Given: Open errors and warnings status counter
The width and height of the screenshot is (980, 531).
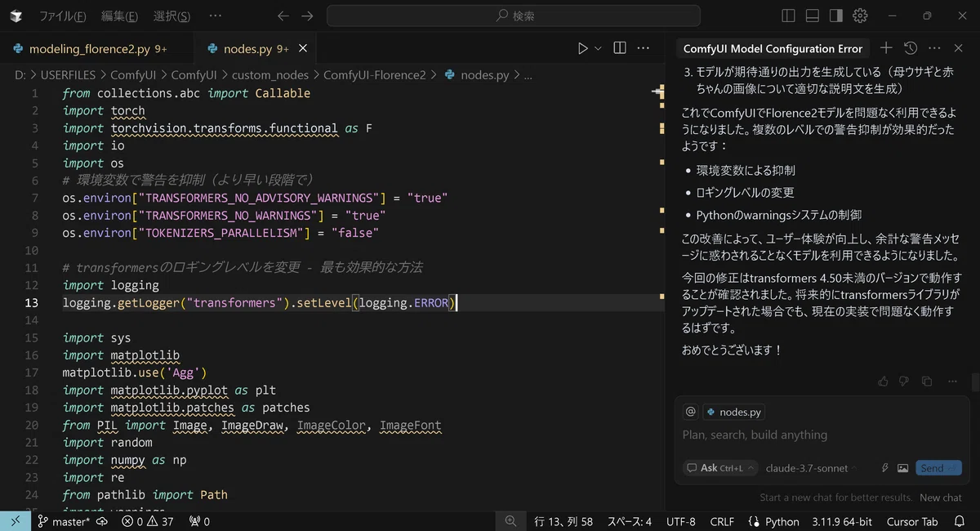Looking at the screenshot, I should point(147,521).
